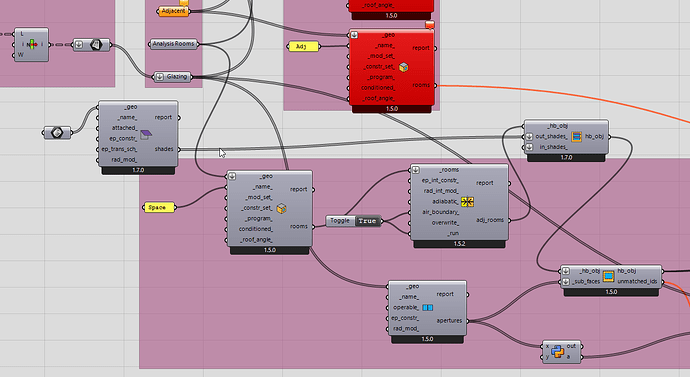Click the Toggle label of boolean toggle
The width and height of the screenshot is (690, 377).
[340, 221]
